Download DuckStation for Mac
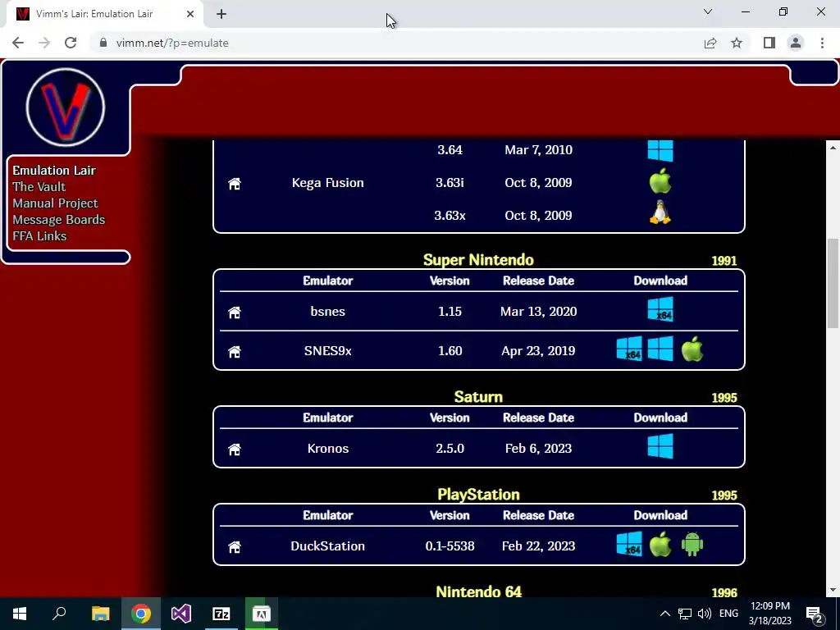This screenshot has width=840, height=630. point(660,545)
